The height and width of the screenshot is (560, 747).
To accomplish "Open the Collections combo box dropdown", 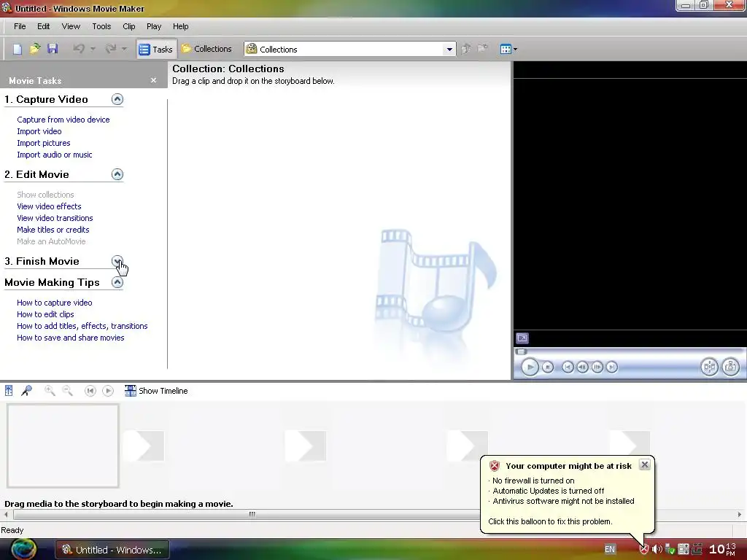I will 449,50.
